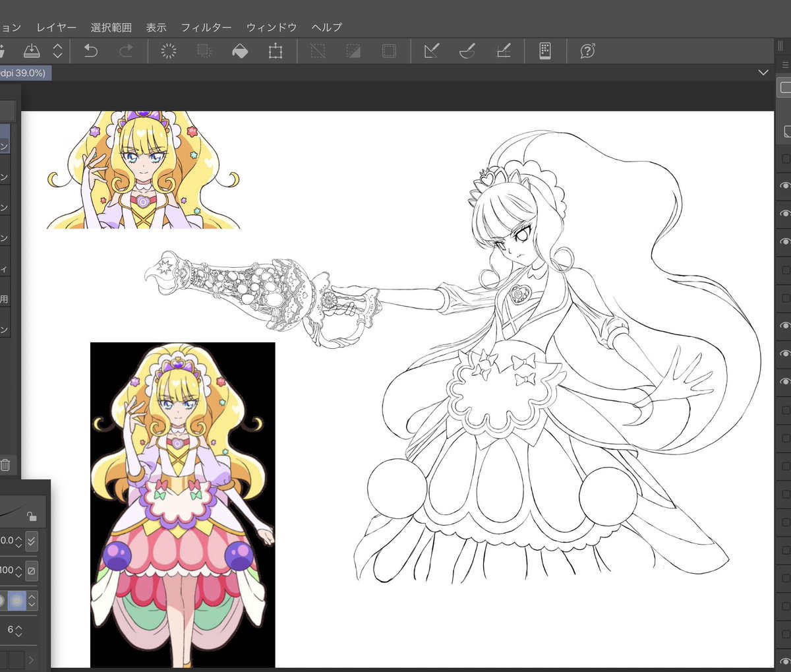Toggle Snap to Special Ruler icon
Image resolution: width=791 pixels, height=672 pixels.
467,51
